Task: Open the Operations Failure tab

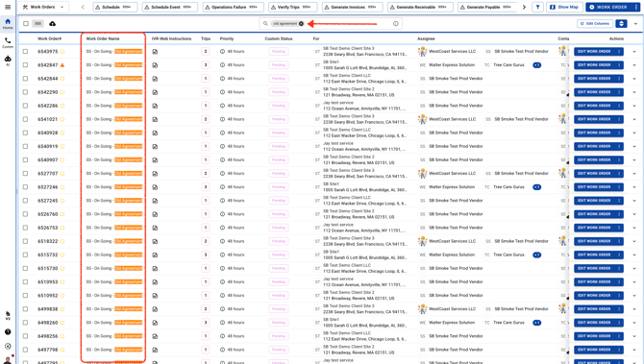Action: pyautogui.click(x=233, y=7)
